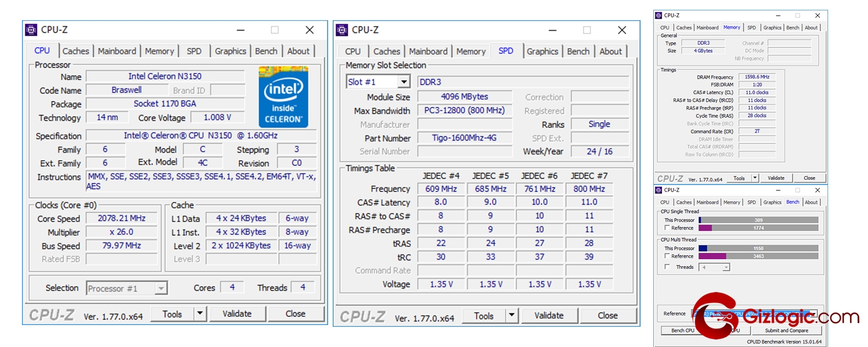Click Submit and Compare button
The width and height of the screenshot is (868, 347).
[x=786, y=330]
